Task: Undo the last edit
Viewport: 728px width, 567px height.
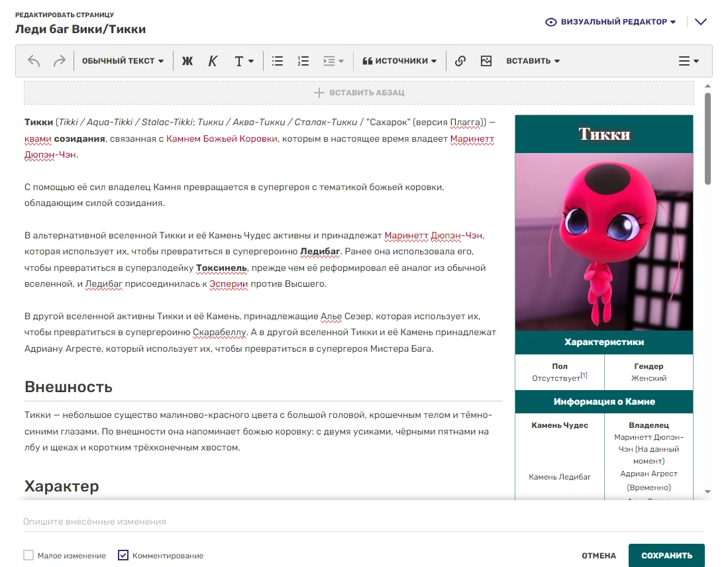Action: pyautogui.click(x=34, y=61)
